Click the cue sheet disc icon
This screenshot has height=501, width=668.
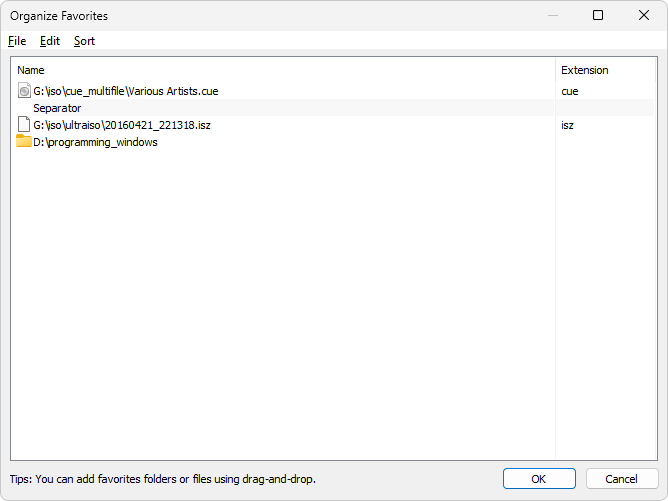24,91
